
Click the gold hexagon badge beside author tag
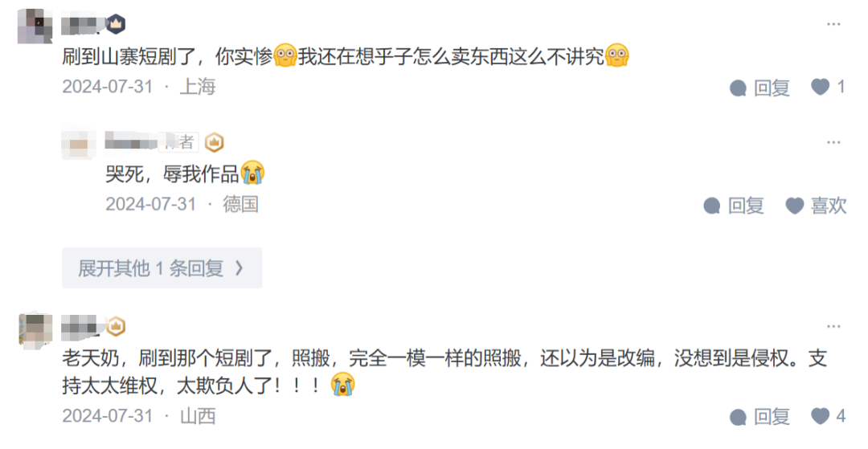pos(215,143)
